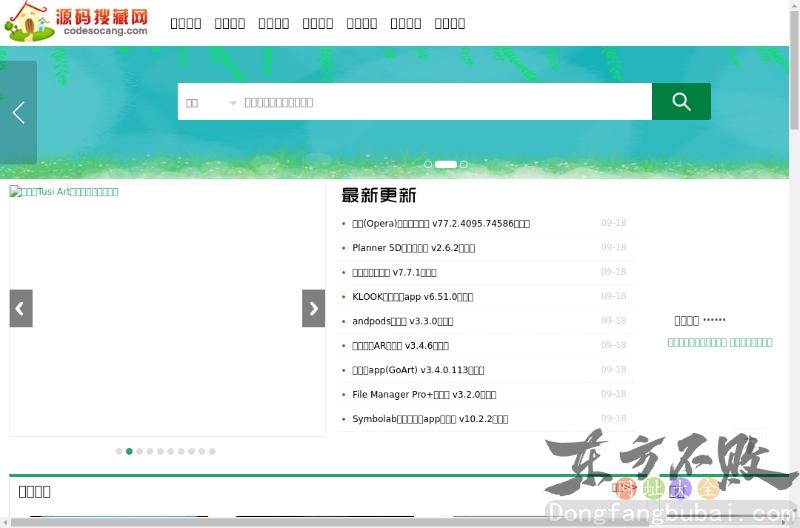Screen dimensions: 800x528
Task: Open the KLOOK app v6.51.0 link
Action: (x=412, y=297)
